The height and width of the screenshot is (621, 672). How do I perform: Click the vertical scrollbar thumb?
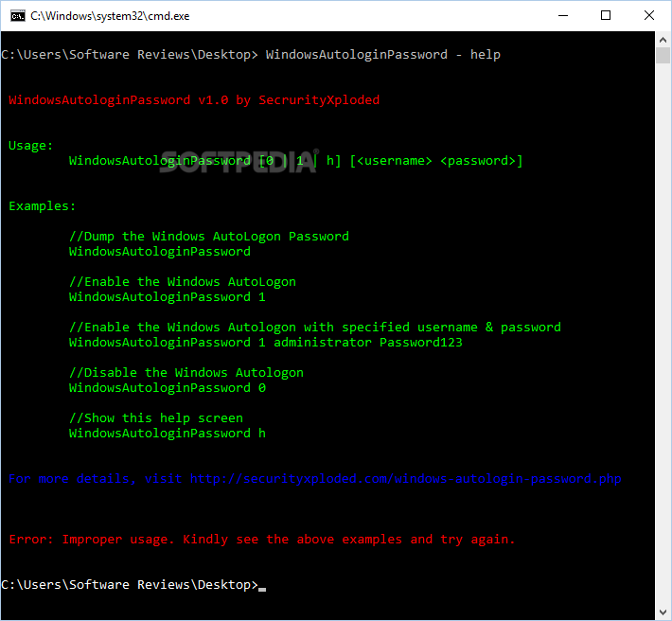point(663,55)
